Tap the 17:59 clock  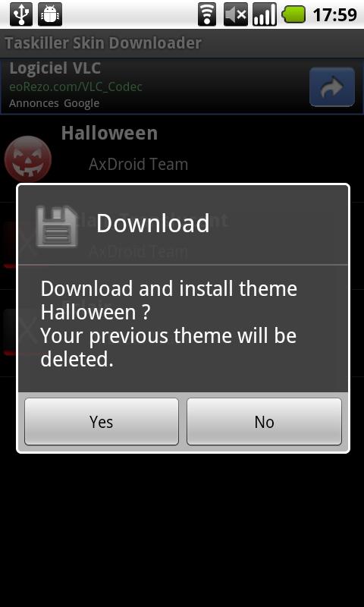click(334, 15)
